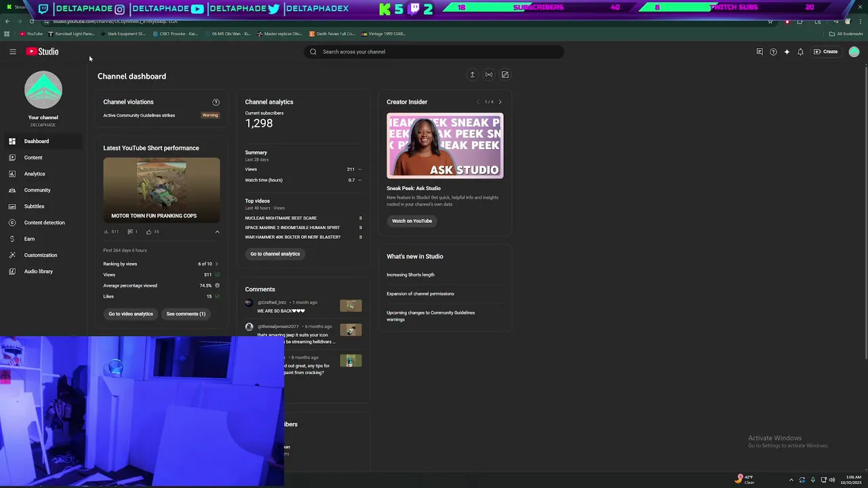This screenshot has width=868, height=488.
Task: Go to next Creator Insider card
Action: [500, 102]
